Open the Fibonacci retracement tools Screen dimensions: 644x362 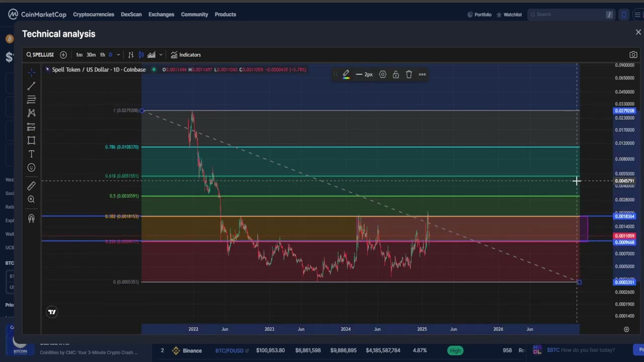[x=31, y=100]
